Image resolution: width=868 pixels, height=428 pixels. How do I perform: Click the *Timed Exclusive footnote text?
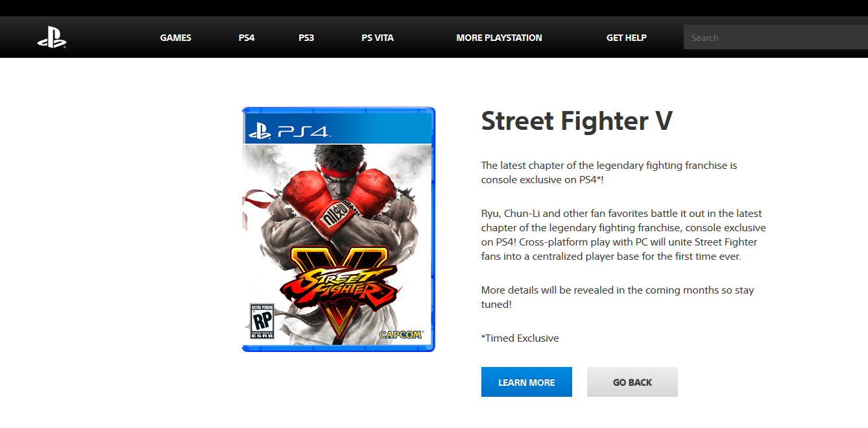click(x=520, y=338)
